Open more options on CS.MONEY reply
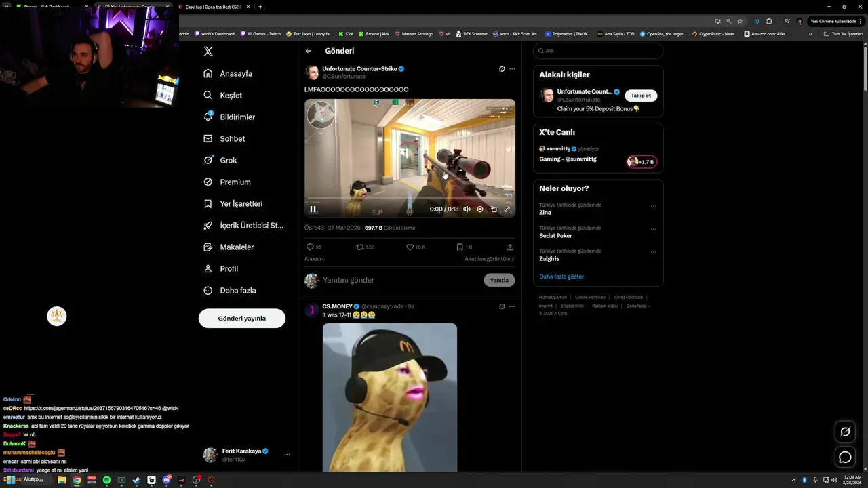This screenshot has width=868, height=488. pyautogui.click(x=512, y=306)
